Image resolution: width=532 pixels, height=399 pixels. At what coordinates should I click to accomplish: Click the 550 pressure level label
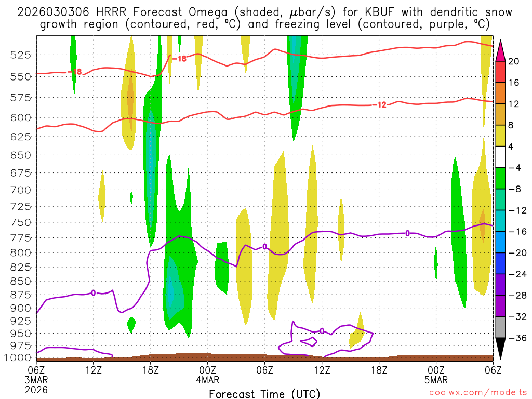[21, 77]
